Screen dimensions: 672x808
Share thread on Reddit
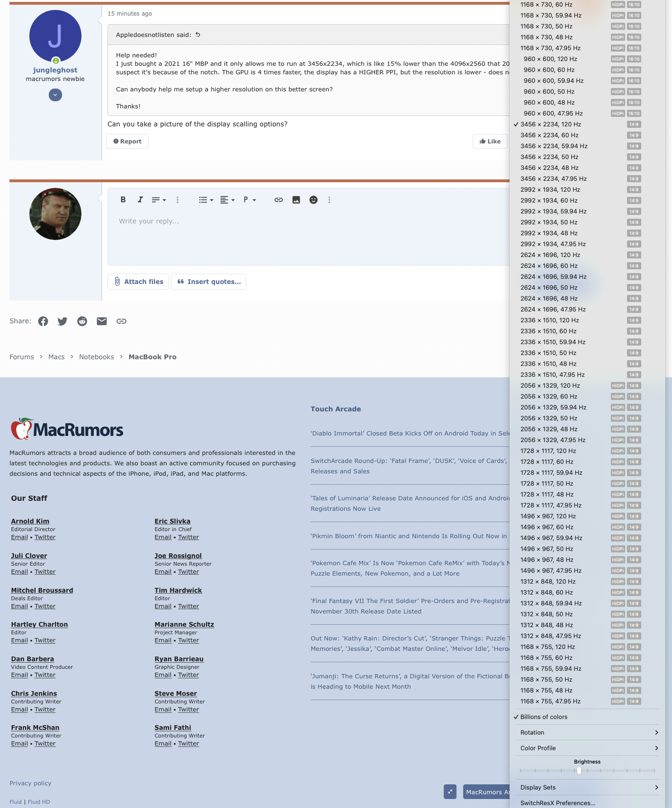tap(82, 321)
